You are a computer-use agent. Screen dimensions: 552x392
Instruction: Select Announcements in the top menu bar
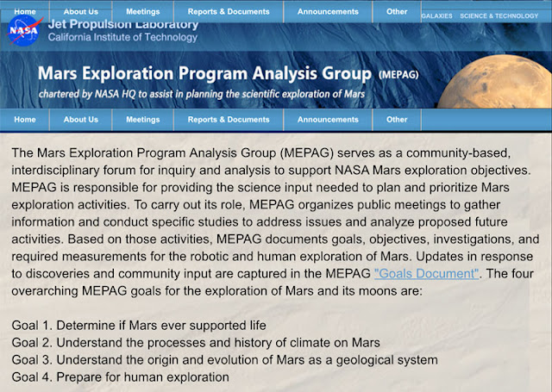coord(328,11)
